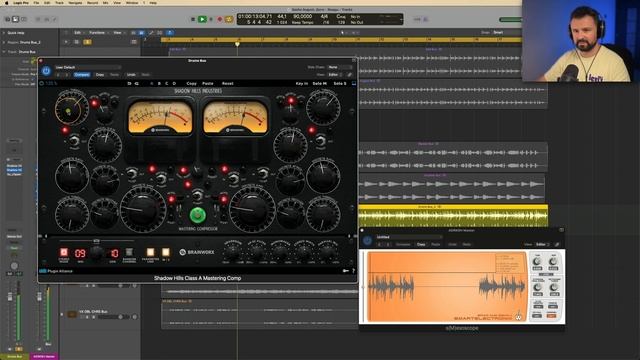Open the Edit menu in the tracks area
The height and width of the screenshot is (360, 640).
(x=78, y=33)
